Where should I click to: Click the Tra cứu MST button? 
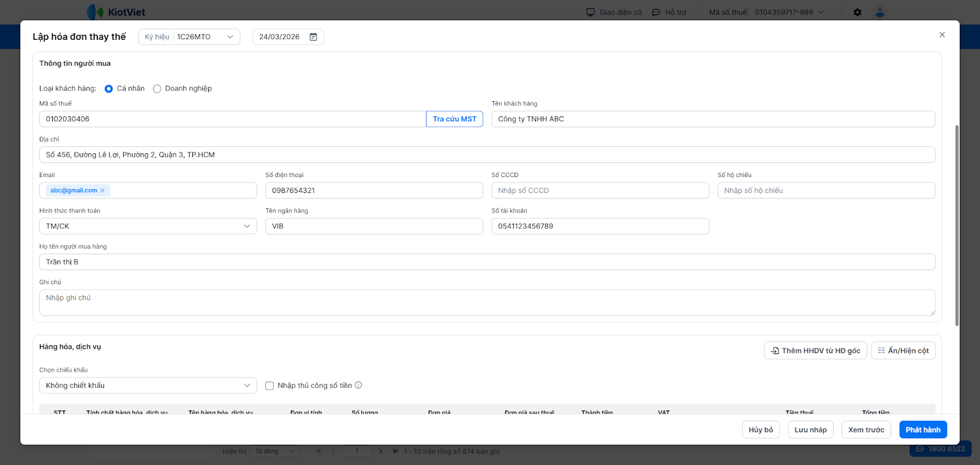click(454, 119)
